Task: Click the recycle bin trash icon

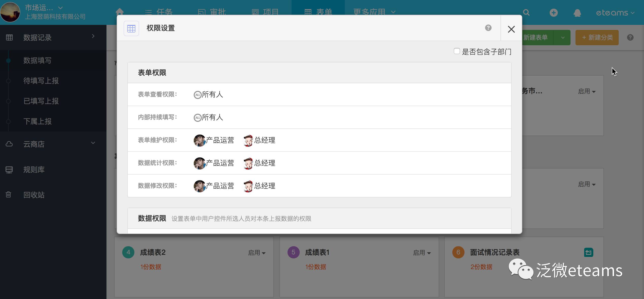Action: coord(9,195)
